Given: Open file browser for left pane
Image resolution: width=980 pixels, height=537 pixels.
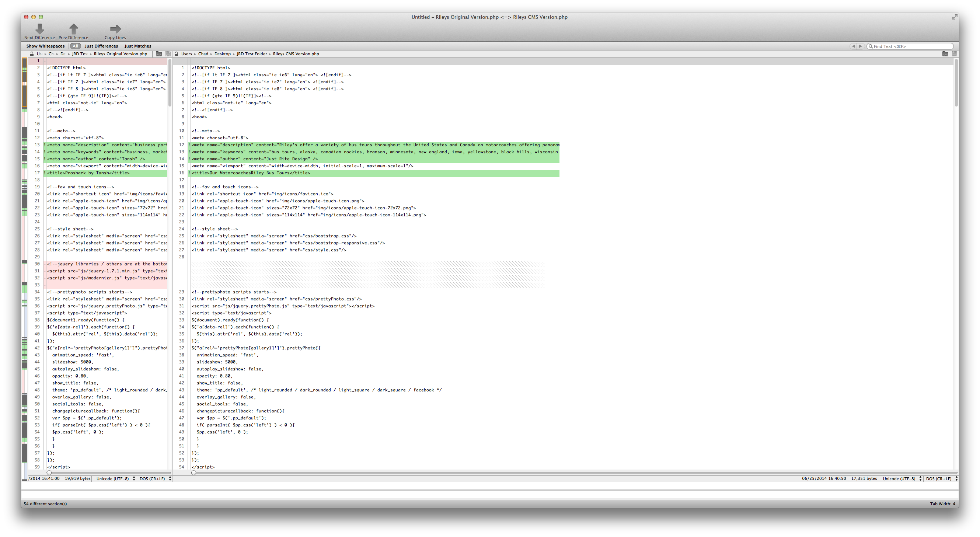Looking at the screenshot, I should (159, 54).
